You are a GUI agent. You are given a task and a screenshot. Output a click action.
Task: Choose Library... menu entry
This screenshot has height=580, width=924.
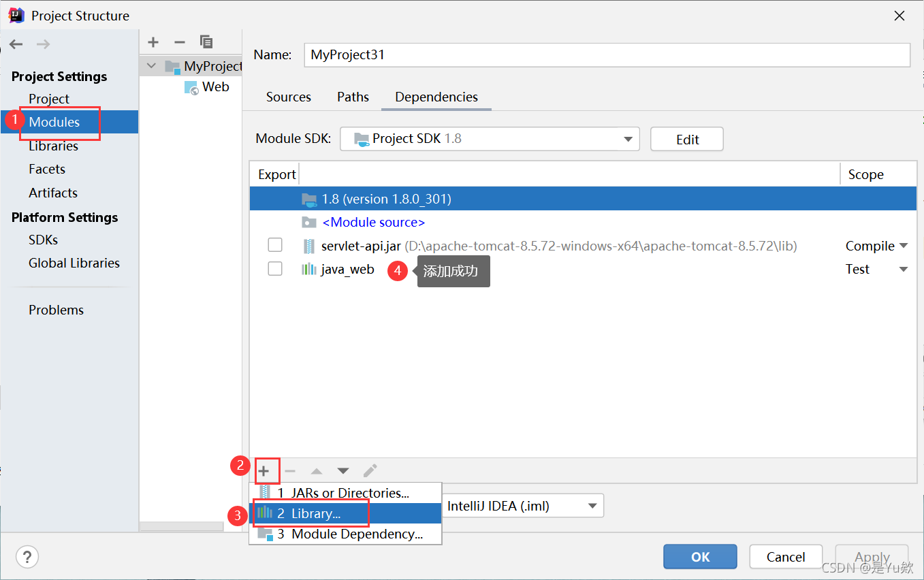(345, 513)
